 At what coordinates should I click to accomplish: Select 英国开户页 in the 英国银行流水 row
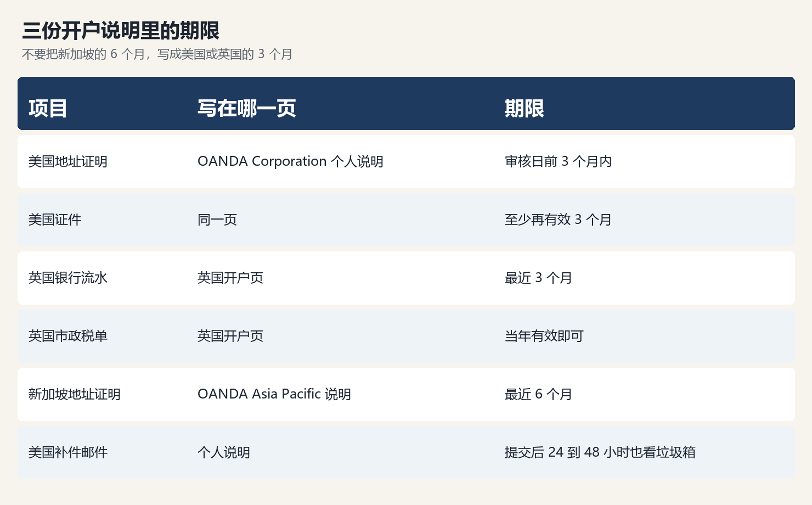[x=230, y=278]
